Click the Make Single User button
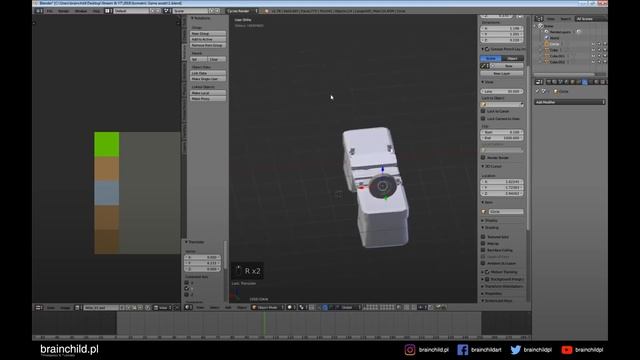This screenshot has height=360, width=640. tap(208, 79)
